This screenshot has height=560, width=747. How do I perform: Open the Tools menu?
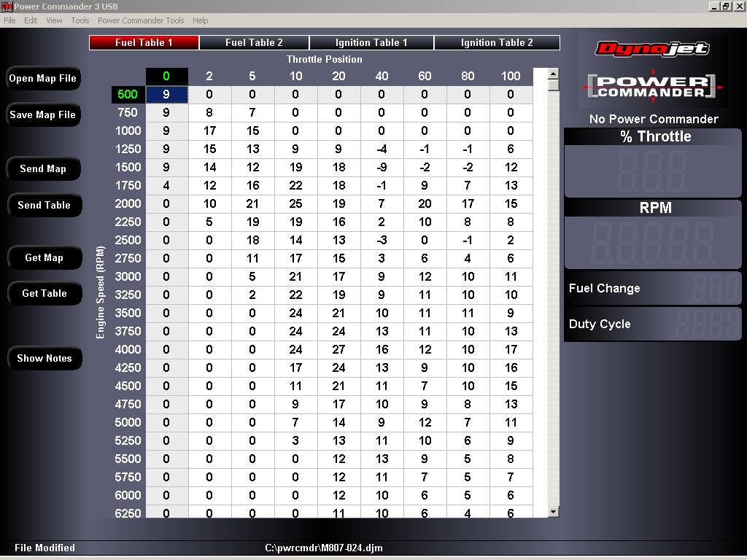[80, 20]
